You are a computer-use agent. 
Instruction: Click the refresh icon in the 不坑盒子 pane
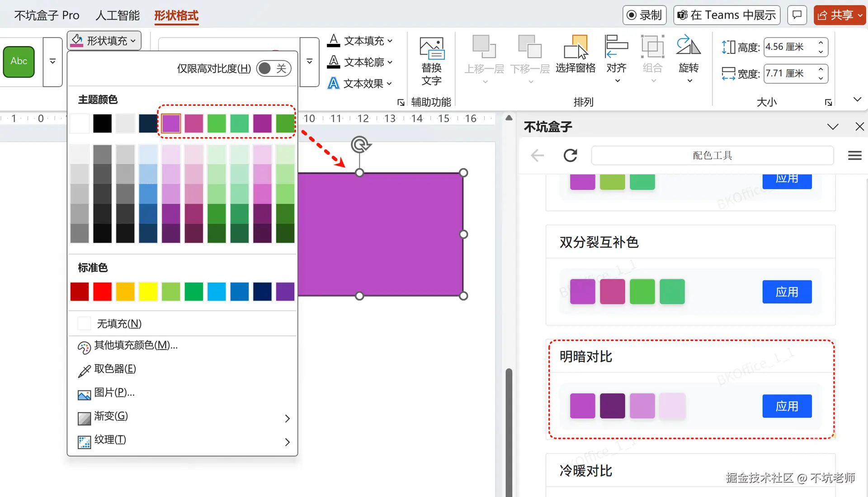click(x=571, y=156)
